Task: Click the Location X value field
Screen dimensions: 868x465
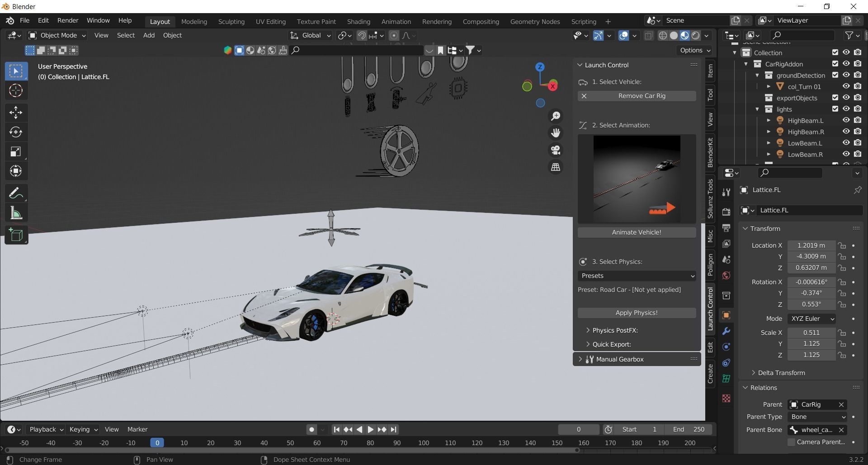Action: pos(811,245)
